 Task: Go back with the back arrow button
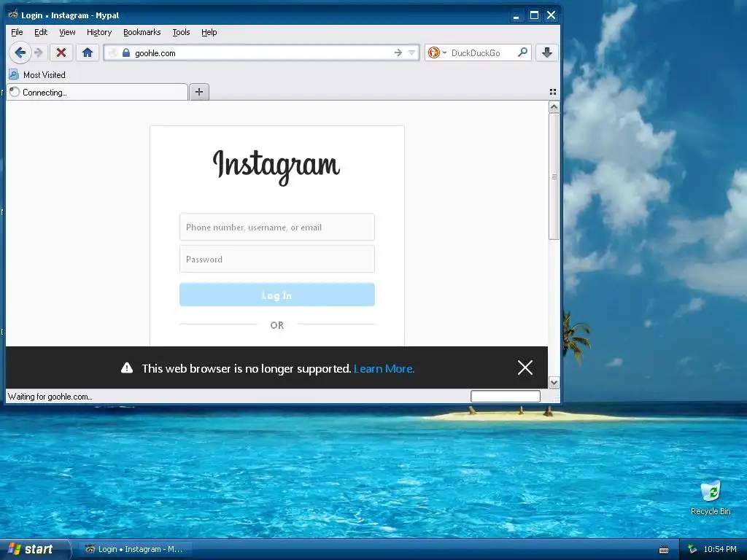coord(20,52)
